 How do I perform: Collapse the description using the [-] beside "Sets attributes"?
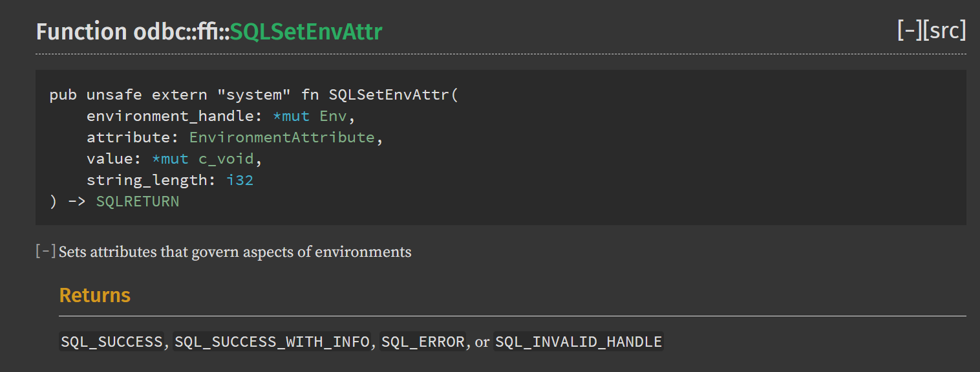[45, 251]
